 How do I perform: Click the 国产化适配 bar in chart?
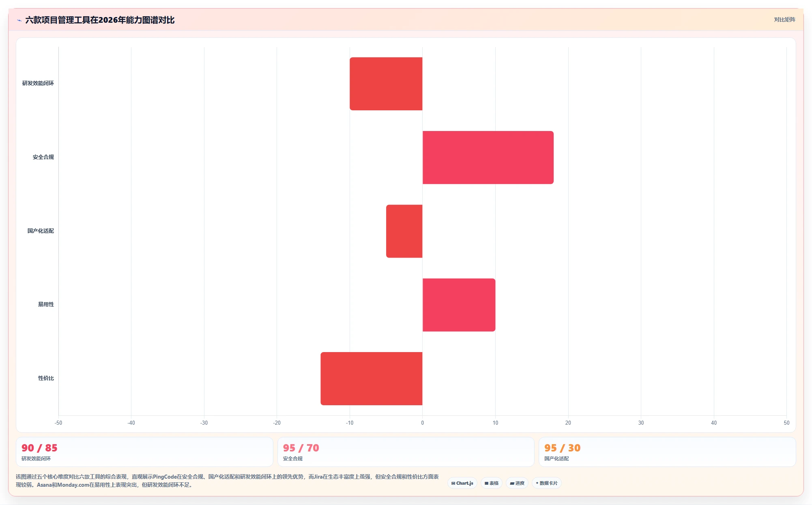(404, 231)
